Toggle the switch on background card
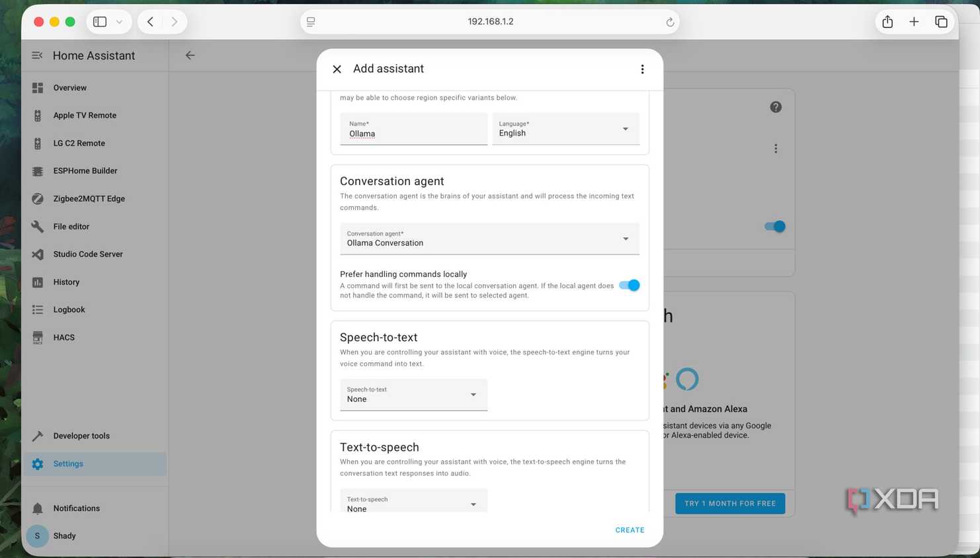980x558 pixels. pyautogui.click(x=774, y=226)
